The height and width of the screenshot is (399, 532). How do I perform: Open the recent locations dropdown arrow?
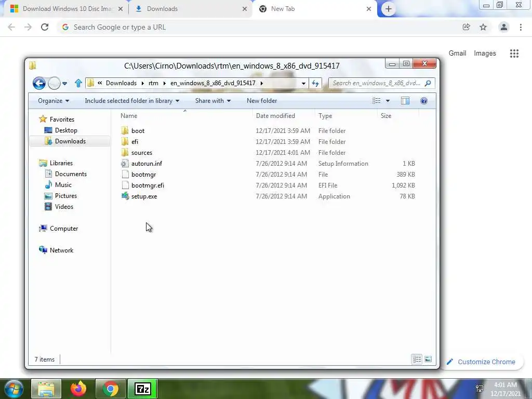(65, 84)
